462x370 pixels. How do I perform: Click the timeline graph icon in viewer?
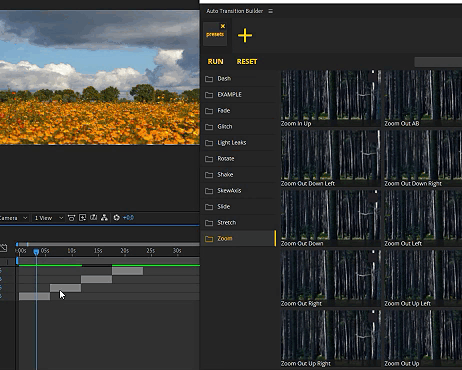(x=94, y=218)
